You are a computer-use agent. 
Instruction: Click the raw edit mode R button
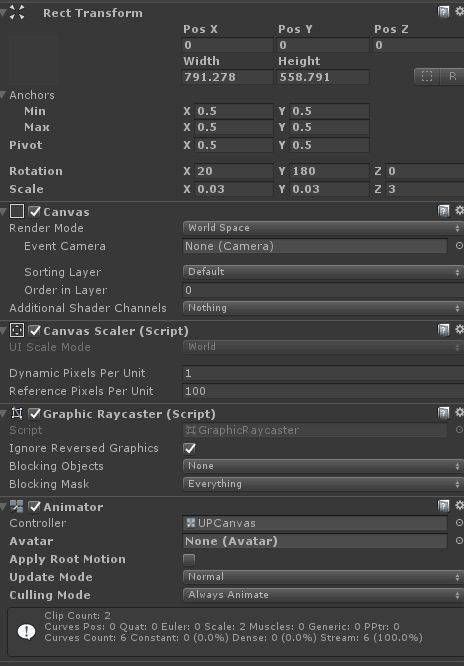click(x=452, y=76)
